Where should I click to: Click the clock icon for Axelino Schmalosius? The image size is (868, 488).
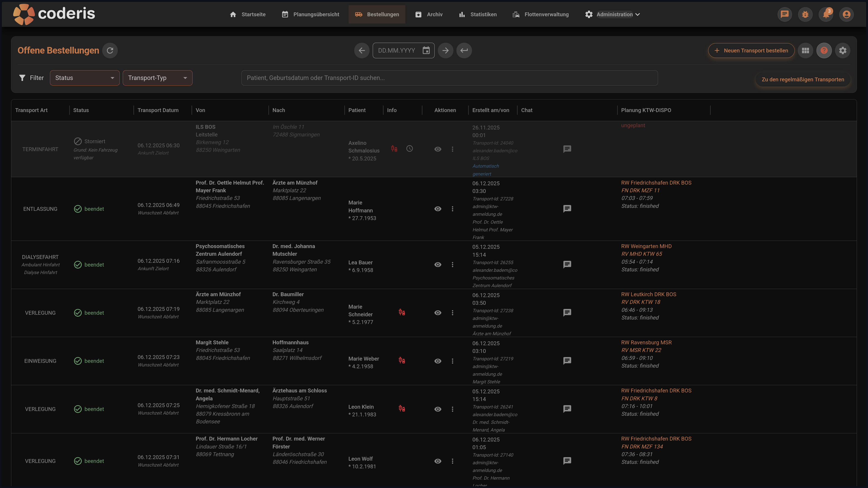(x=409, y=148)
